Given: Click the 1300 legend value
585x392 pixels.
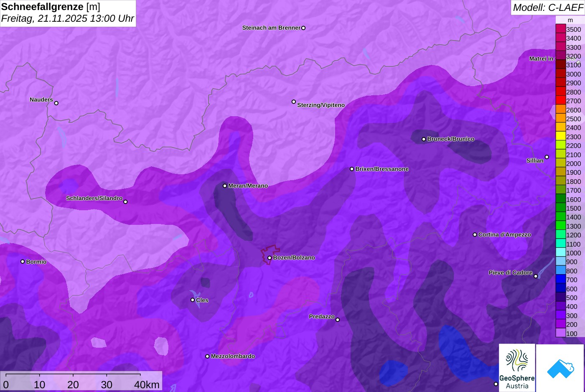Looking at the screenshot, I should [x=574, y=226].
